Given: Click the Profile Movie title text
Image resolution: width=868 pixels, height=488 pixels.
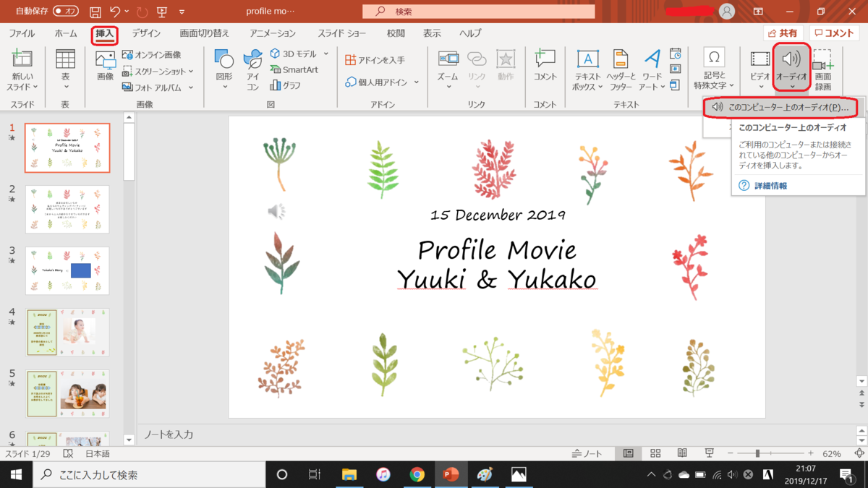Looking at the screenshot, I should coord(497,250).
